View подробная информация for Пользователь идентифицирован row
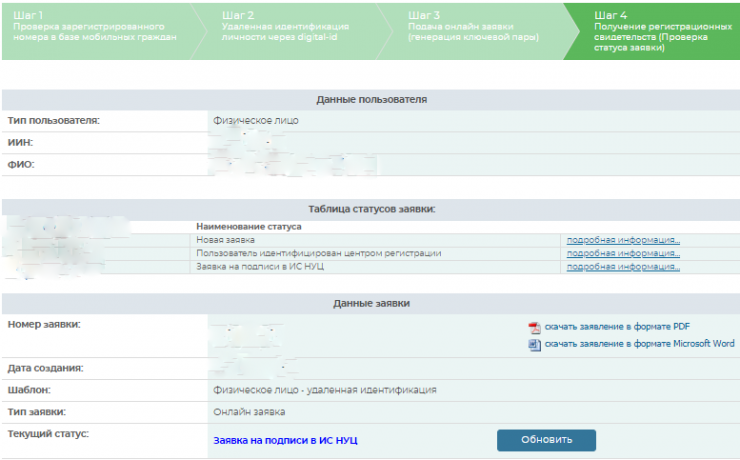Viewport: 740px width, 460px height. click(623, 253)
